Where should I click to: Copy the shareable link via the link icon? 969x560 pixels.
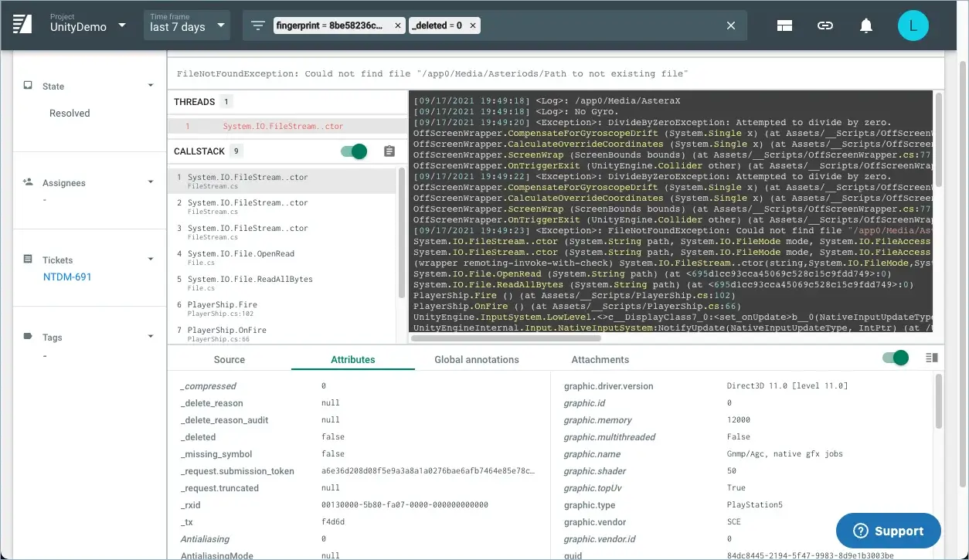[x=825, y=25]
